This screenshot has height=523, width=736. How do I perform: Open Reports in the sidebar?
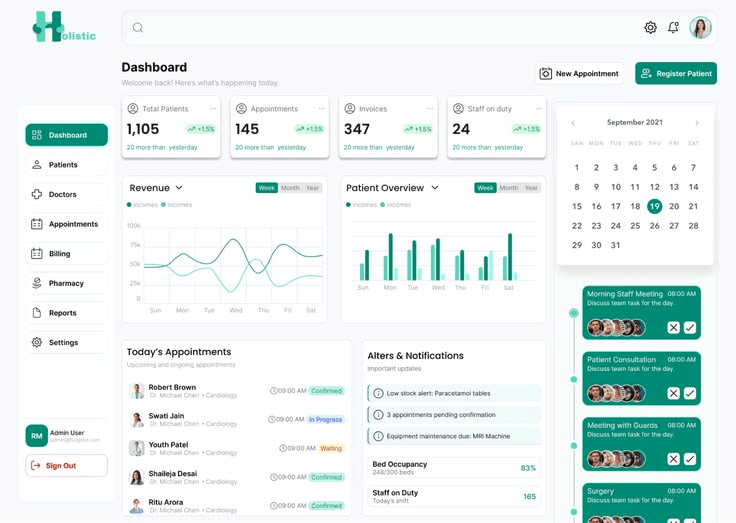[x=66, y=313]
